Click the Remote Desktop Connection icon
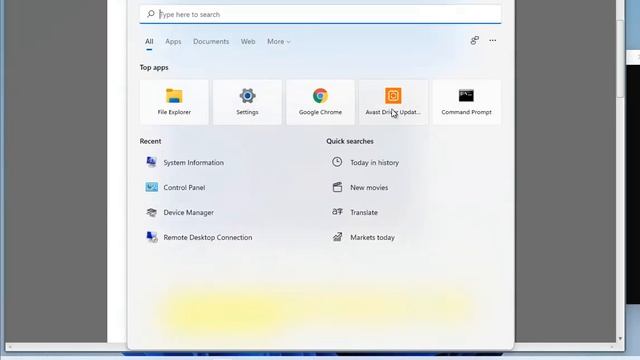Screen dimensions: 640x360 click(x=151, y=237)
